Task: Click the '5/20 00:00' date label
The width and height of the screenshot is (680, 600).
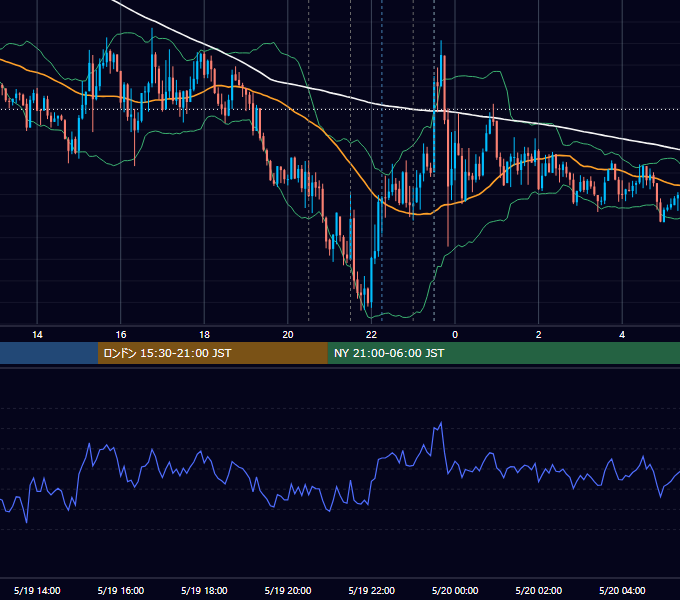Action: click(x=455, y=590)
